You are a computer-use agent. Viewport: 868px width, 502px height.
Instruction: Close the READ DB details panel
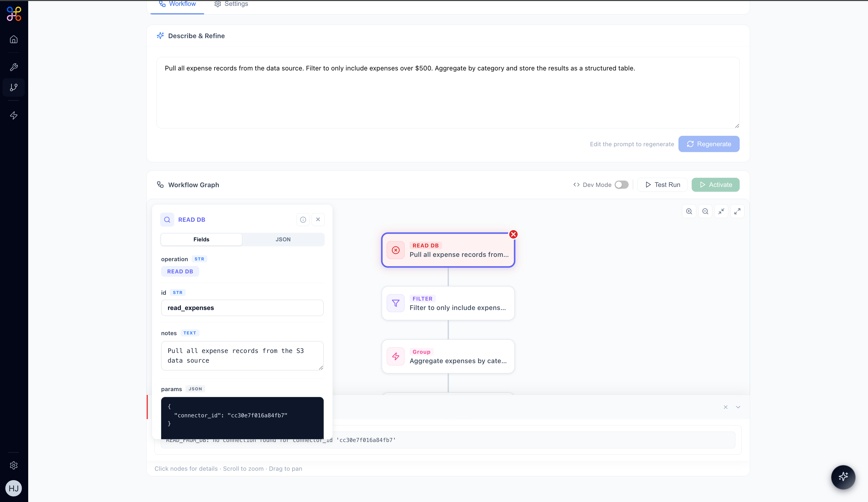click(318, 220)
